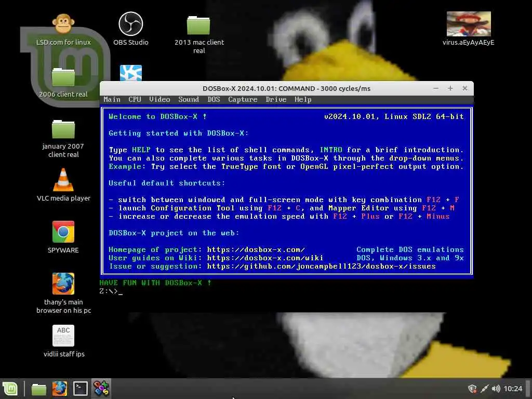Screen dimensions: 532x399
Task: Open the LSD.com for linux monkey icon
Action: pos(63,24)
